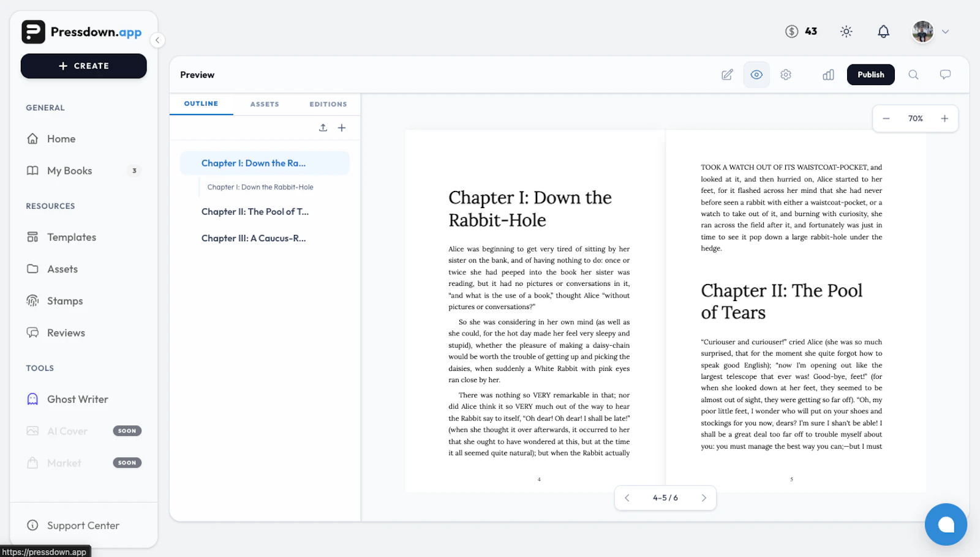Click the Templates layout icon
The image size is (980, 557).
coord(32,237)
